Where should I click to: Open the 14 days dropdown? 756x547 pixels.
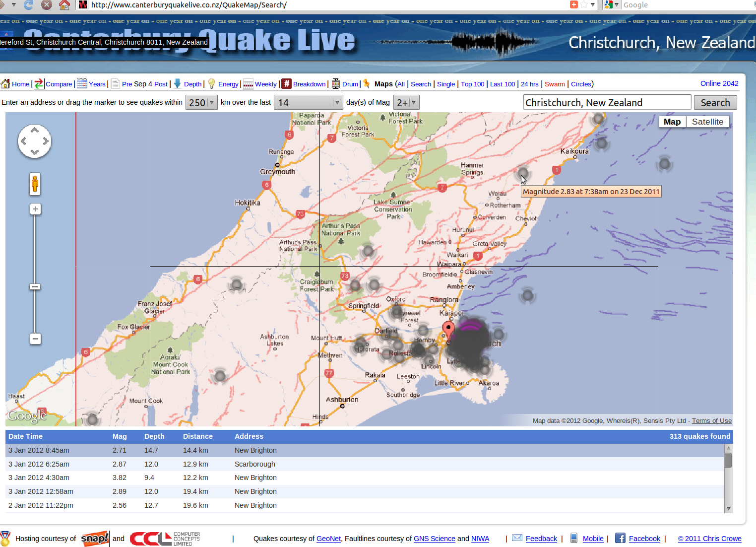308,103
